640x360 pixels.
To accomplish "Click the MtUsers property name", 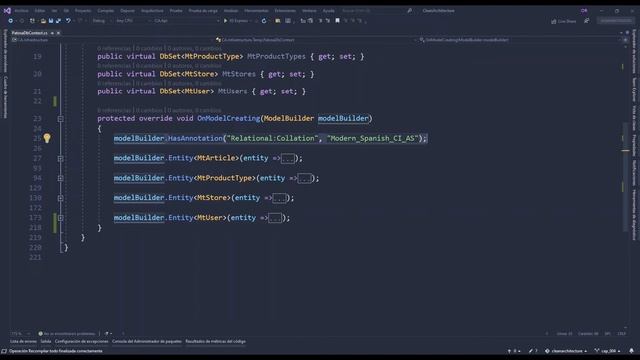I will [x=232, y=91].
